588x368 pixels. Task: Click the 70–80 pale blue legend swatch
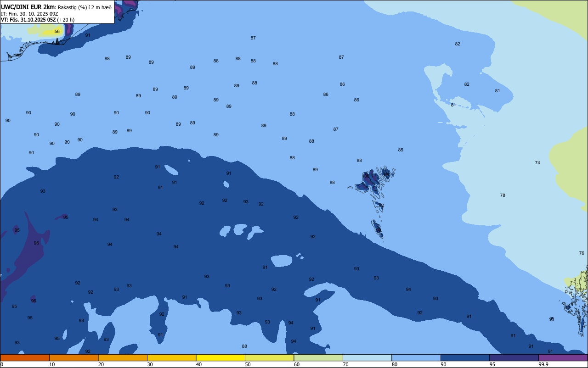367,357
